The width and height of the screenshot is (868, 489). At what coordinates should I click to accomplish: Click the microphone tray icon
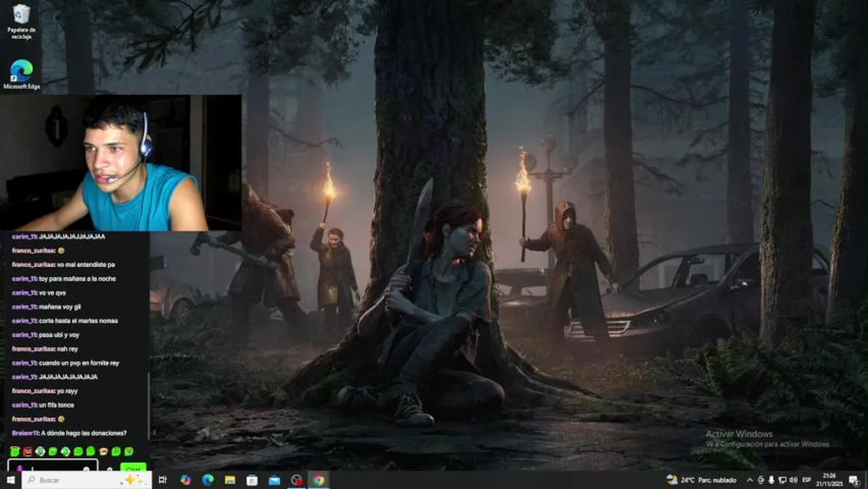[x=772, y=480]
